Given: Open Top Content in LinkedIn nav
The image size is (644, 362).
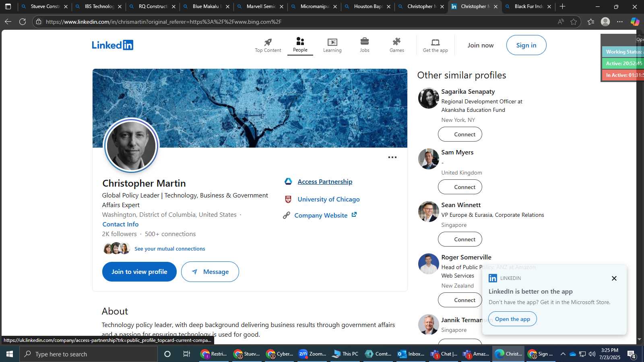Looking at the screenshot, I should coord(268,45).
